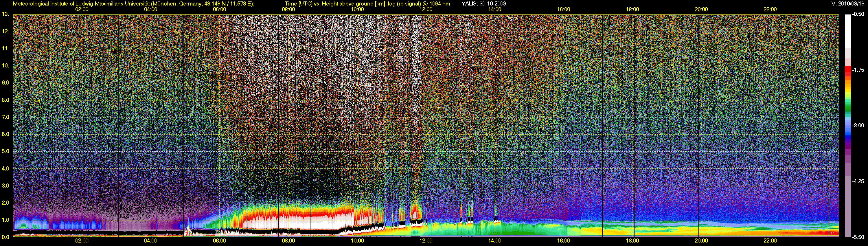
Task: Click 12:00 on the upper time axis
Action: click(426, 10)
